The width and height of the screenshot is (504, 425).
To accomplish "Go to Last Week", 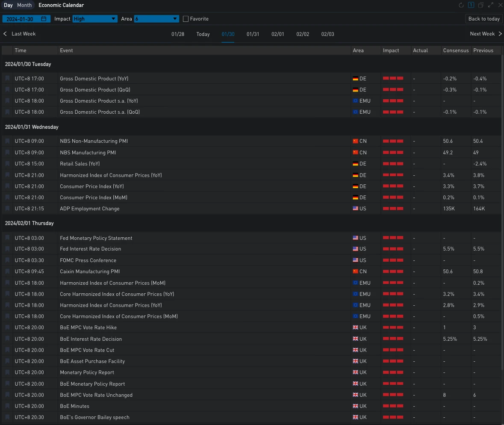I will click(x=20, y=34).
